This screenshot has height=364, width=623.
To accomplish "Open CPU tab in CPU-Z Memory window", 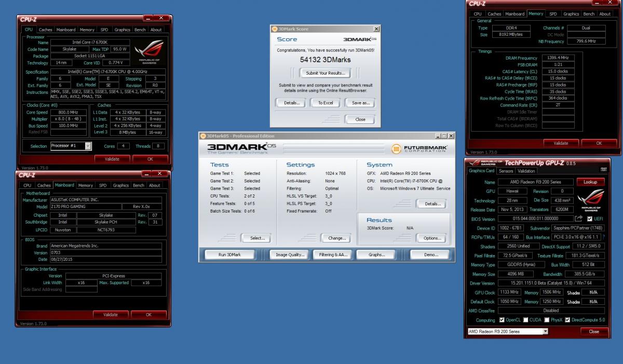I will (477, 14).
